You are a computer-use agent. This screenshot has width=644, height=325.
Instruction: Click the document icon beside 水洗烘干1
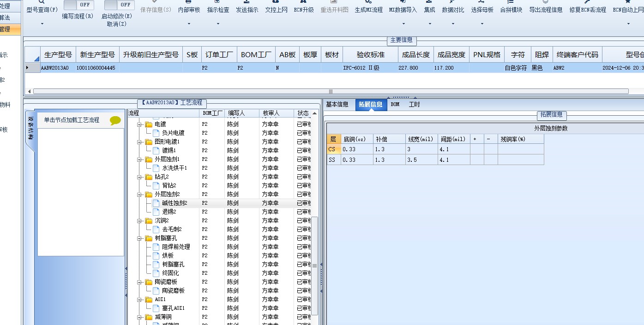(x=156, y=168)
